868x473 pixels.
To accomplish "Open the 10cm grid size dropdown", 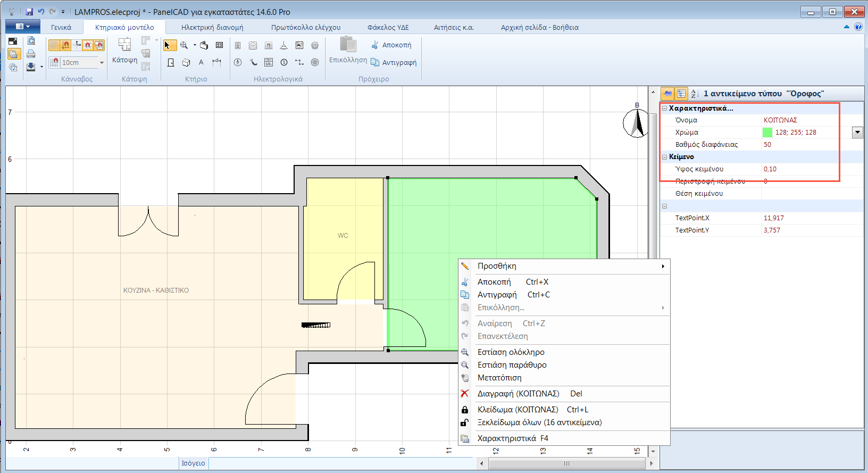I will point(102,63).
